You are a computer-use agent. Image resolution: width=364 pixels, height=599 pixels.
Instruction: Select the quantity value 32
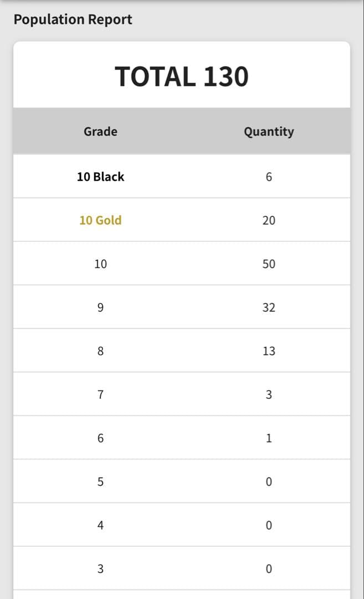(269, 307)
